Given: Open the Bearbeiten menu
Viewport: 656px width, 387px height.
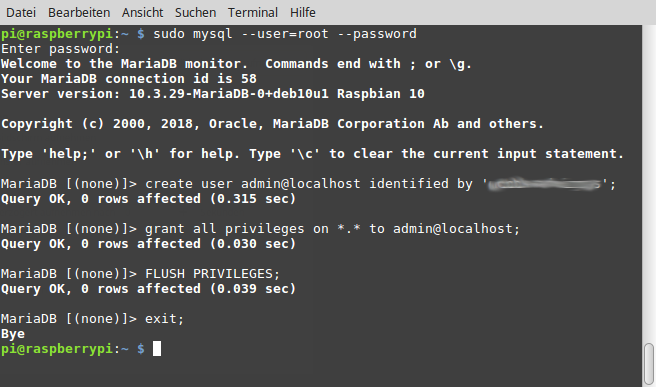Looking at the screenshot, I should pyautogui.click(x=79, y=13).
